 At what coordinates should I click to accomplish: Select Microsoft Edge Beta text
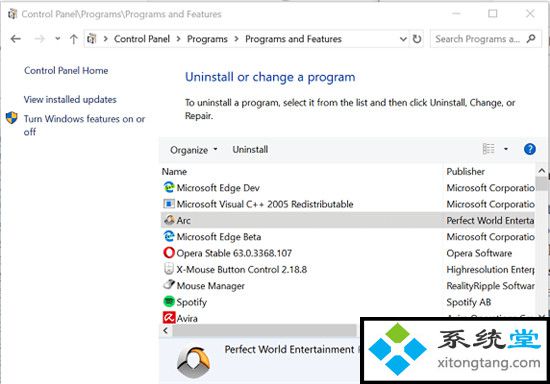pos(219,237)
